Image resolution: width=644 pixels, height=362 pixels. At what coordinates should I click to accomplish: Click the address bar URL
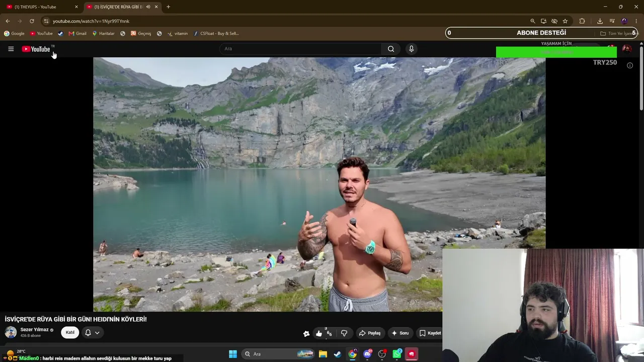91,21
